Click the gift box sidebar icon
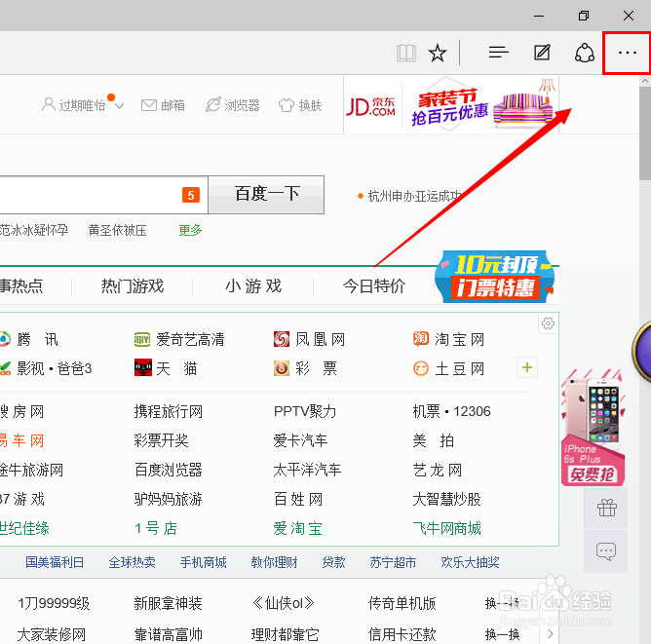 606,508
